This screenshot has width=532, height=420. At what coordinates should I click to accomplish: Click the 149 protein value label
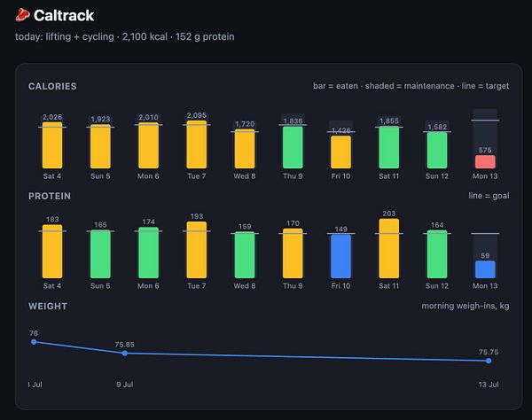pos(341,229)
